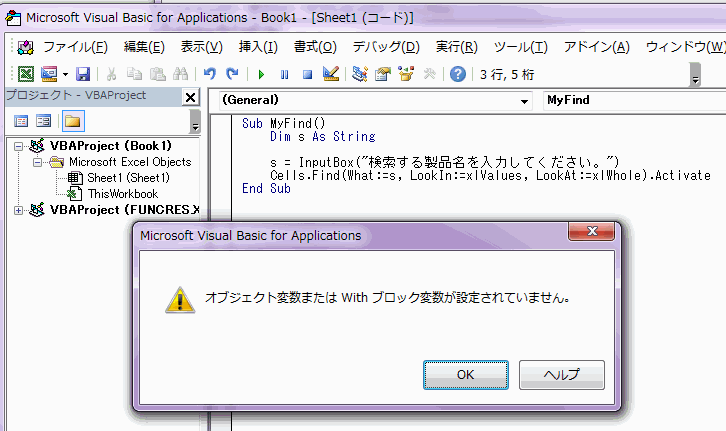Open Project Explorer toolbar icon
This screenshot has height=431, width=726.
360,74
